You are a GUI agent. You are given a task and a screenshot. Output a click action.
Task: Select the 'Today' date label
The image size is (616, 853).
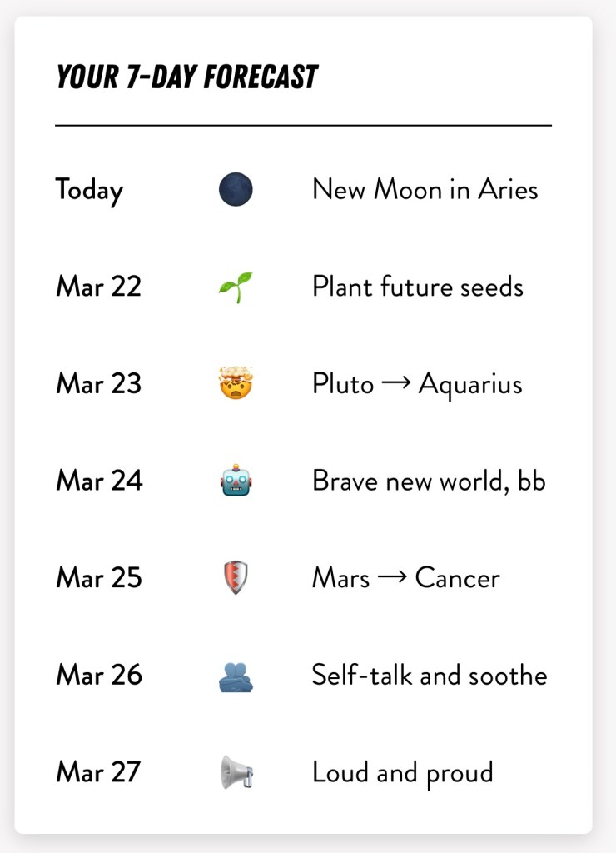[x=89, y=191]
